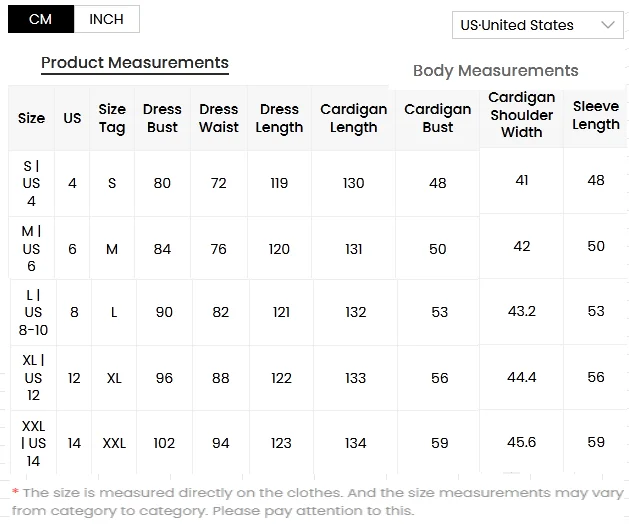Click the Cardigan Length column header
Viewport: 629px width, 524px height.
[x=353, y=118]
